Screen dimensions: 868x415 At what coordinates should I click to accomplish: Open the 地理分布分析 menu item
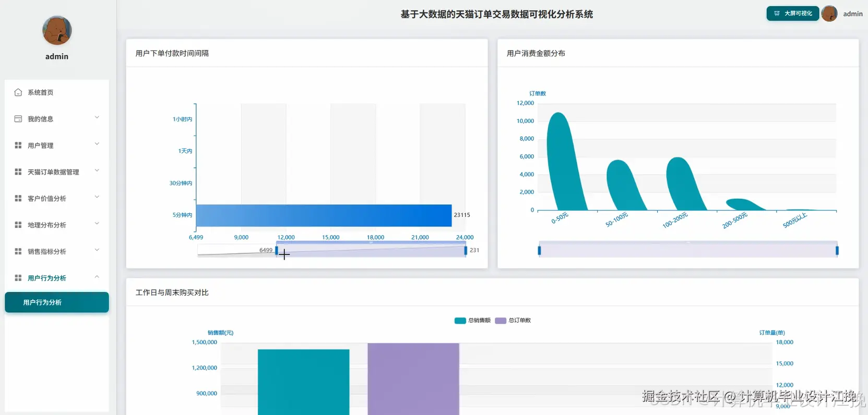tap(57, 225)
